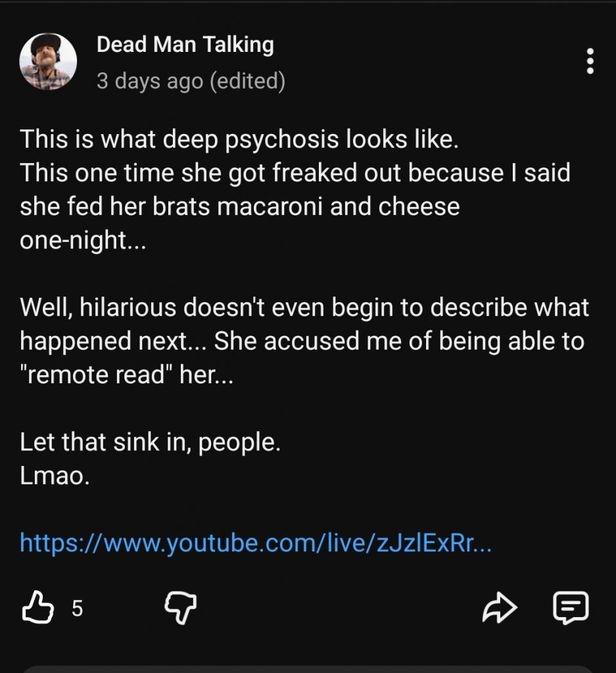Open comments via the speech bubble icon
The width and height of the screenshot is (616, 673).
(x=571, y=608)
